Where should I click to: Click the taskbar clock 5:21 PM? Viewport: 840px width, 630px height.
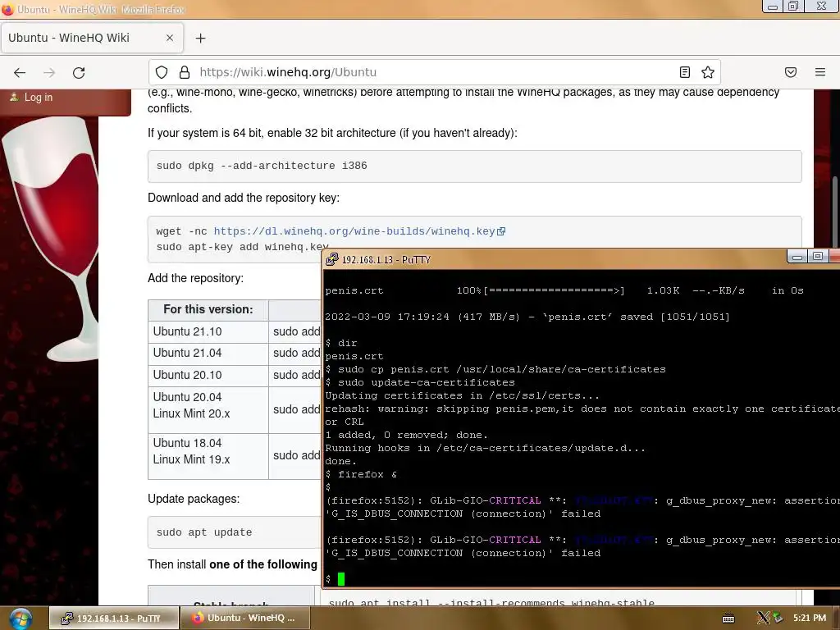tap(810, 618)
